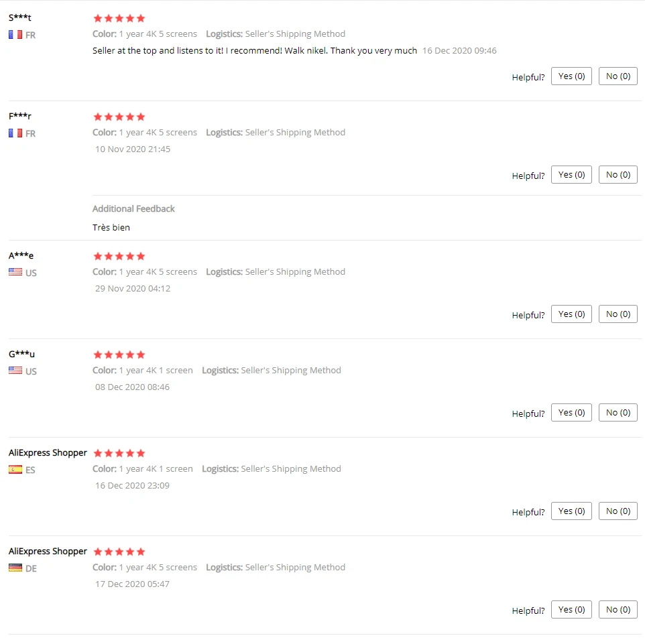Click Yes for A***e's review helpfulness
Screen dimensions: 645x644
571,314
